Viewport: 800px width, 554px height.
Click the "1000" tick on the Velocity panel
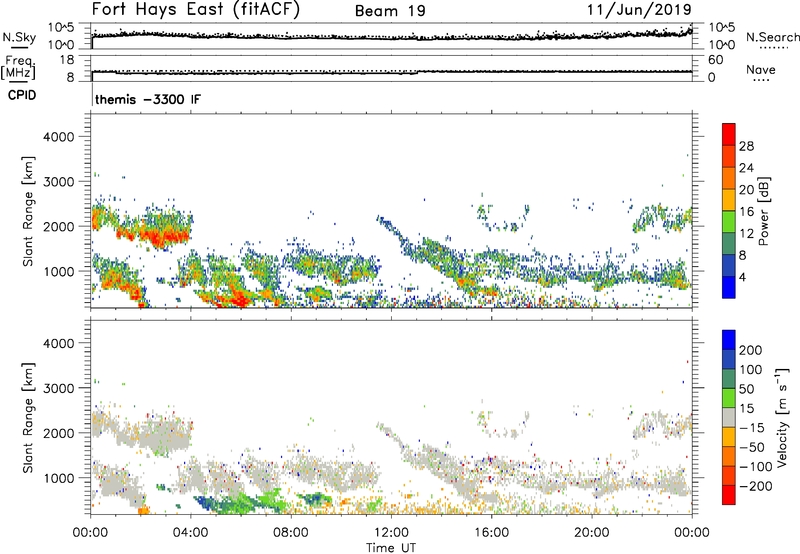coord(59,478)
